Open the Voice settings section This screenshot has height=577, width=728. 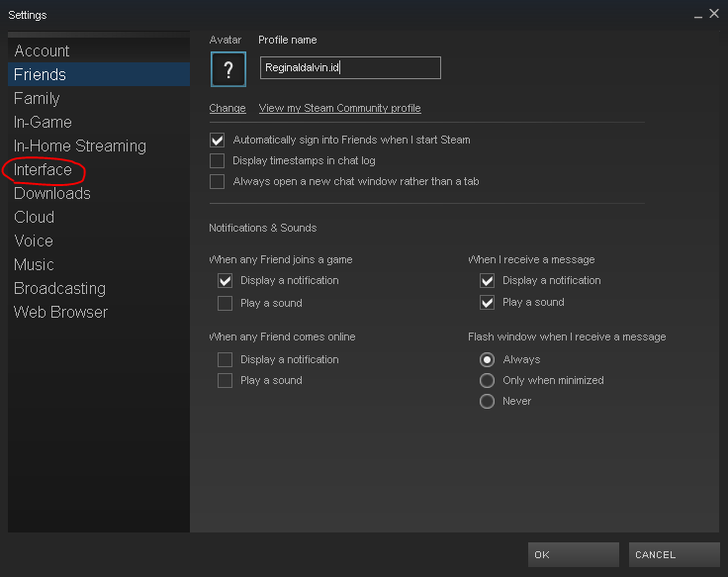click(99, 240)
